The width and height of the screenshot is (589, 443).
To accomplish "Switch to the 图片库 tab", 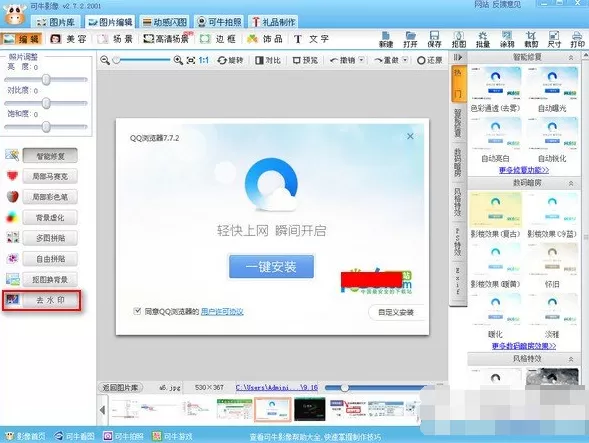I will tap(56, 22).
